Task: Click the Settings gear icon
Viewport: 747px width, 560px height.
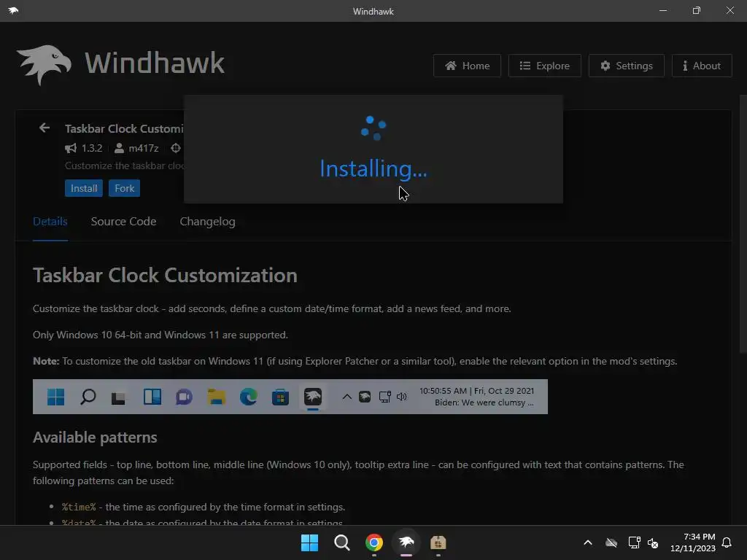Action: (x=605, y=66)
